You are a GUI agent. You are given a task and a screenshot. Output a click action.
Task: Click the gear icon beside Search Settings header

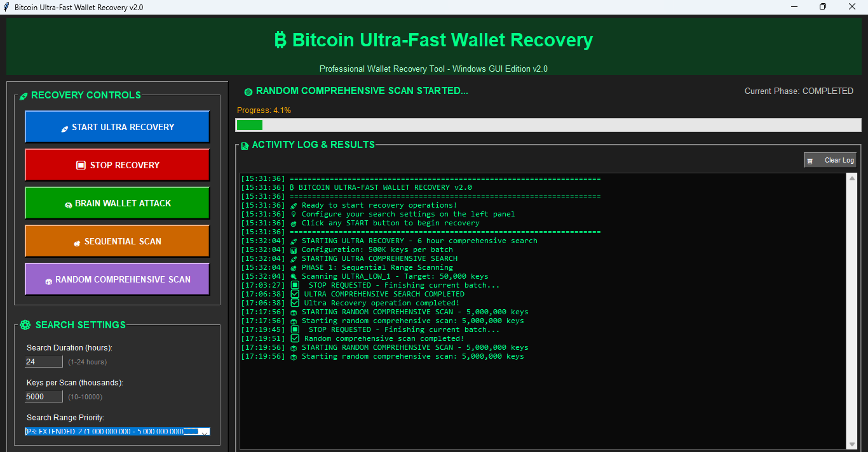click(25, 324)
